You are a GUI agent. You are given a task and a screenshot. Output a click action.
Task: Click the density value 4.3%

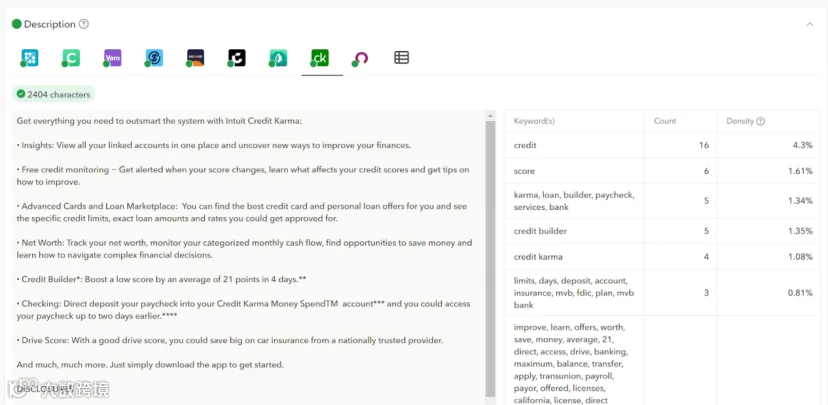point(802,145)
